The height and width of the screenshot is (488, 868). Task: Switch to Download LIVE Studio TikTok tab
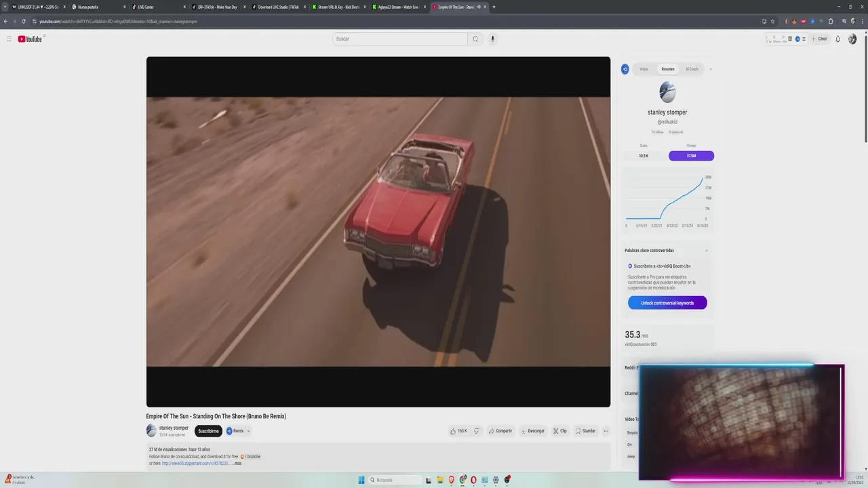278,7
